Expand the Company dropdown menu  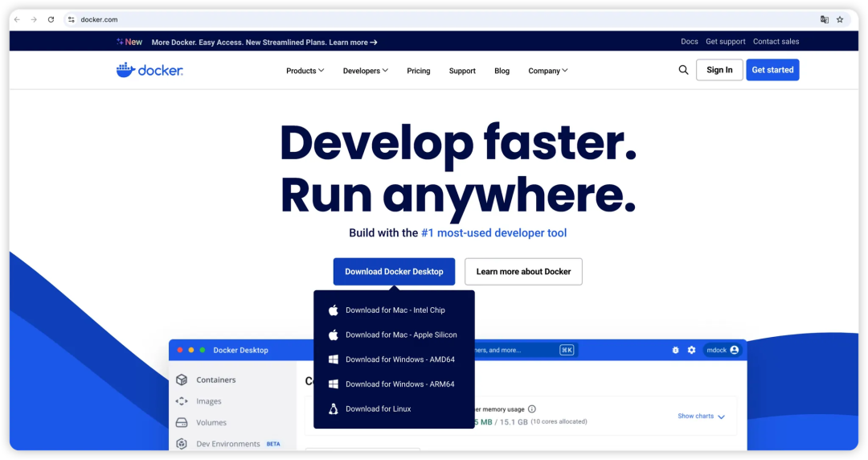(548, 71)
